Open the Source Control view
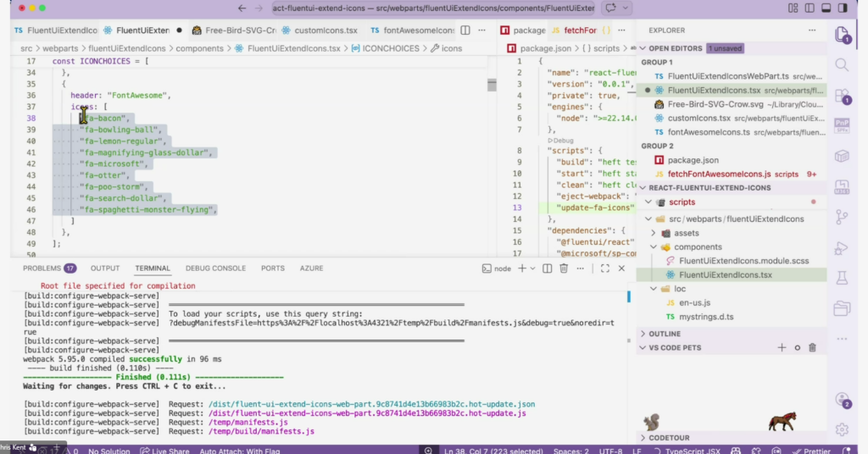868x454 pixels. click(842, 218)
